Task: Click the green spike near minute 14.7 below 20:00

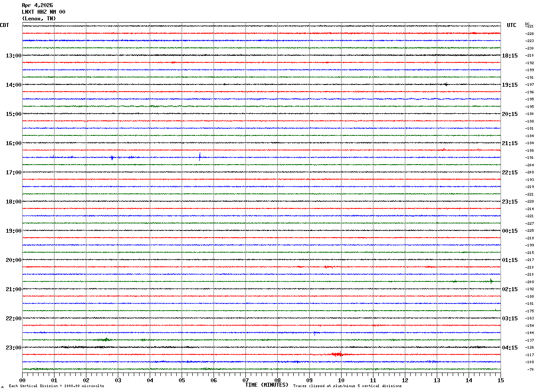Action: [x=491, y=281]
